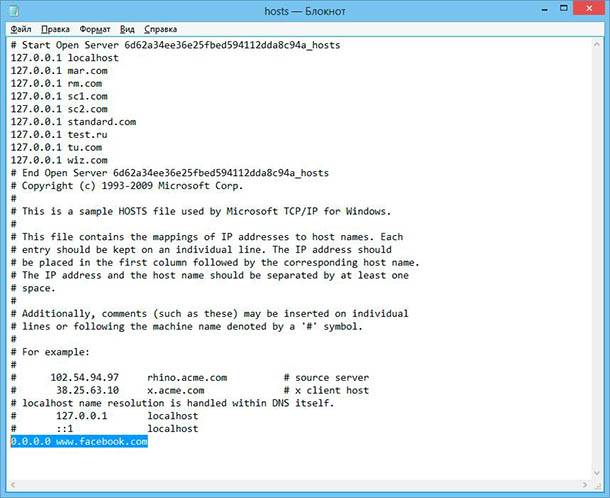Click the line '127.0.0.1 standard.com'
Image resolution: width=610 pixels, height=498 pixels.
74,122
